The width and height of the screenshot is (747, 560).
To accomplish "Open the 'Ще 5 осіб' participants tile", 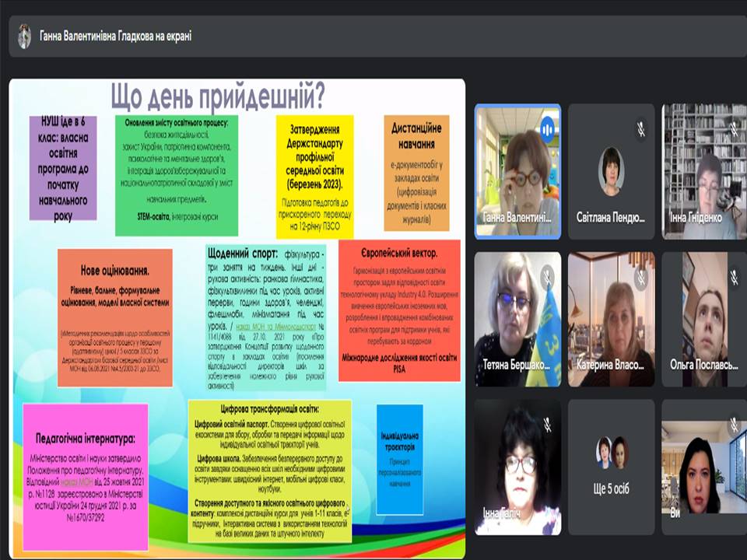I will click(x=612, y=467).
